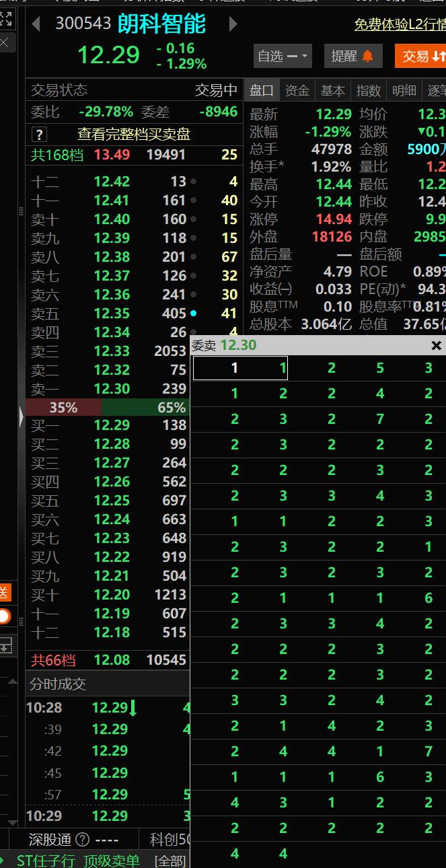Click 共168档 sell summary row

point(133,155)
